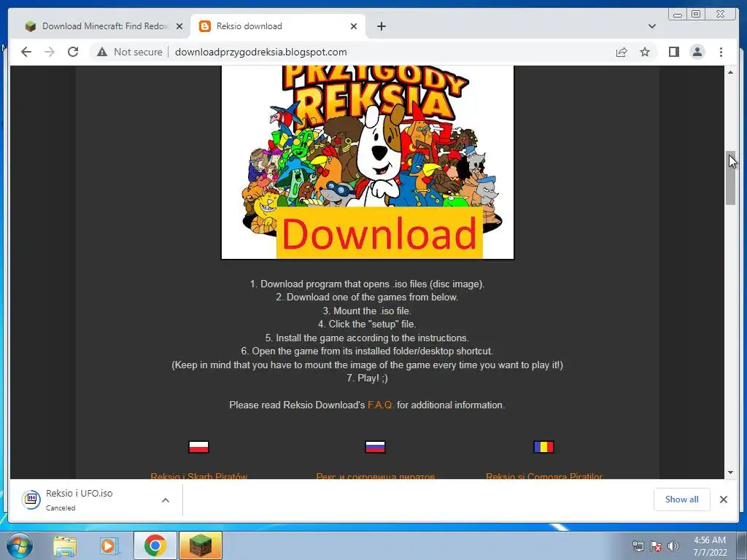This screenshot has width=747, height=560.
Task: Click the Russian flag icon
Action: click(375, 447)
